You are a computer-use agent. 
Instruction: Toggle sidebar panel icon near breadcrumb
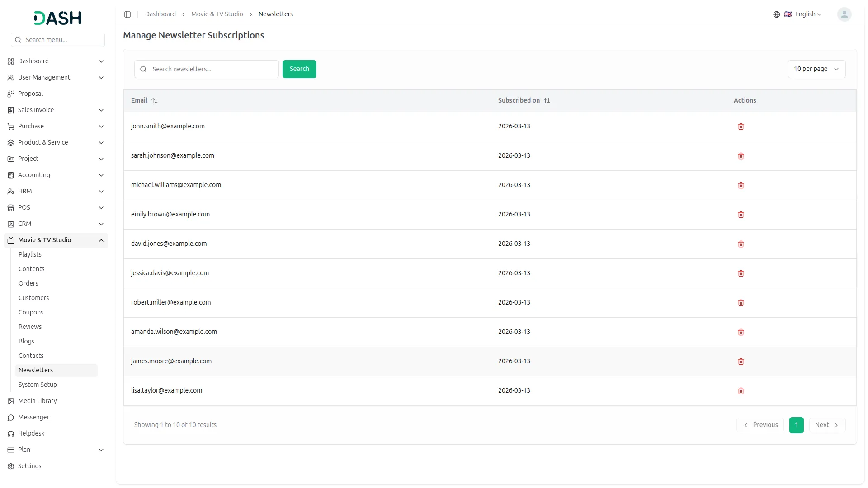tap(127, 14)
